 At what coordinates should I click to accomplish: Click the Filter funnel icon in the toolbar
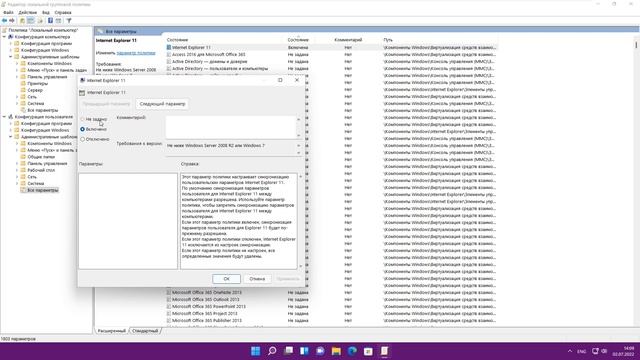coord(69,20)
